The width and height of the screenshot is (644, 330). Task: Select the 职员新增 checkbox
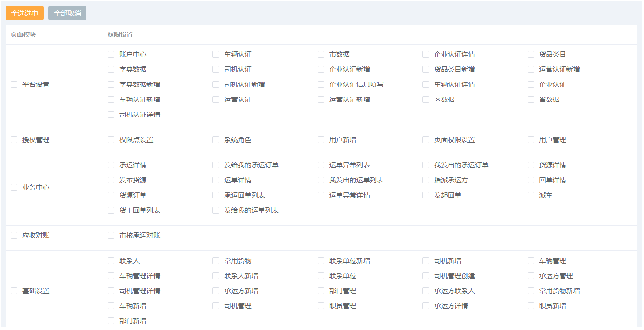coord(531,306)
